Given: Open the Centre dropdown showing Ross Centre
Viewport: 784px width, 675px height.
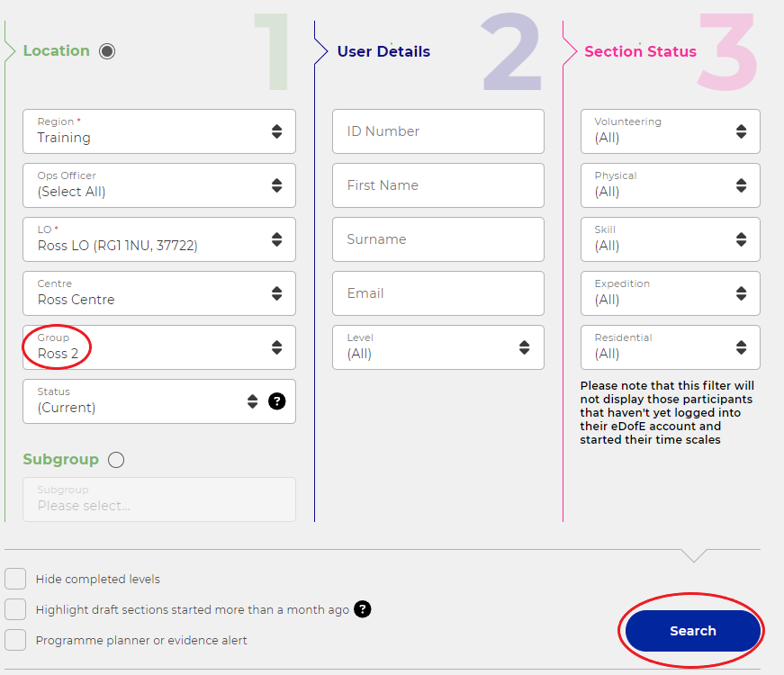Looking at the screenshot, I should click(159, 293).
